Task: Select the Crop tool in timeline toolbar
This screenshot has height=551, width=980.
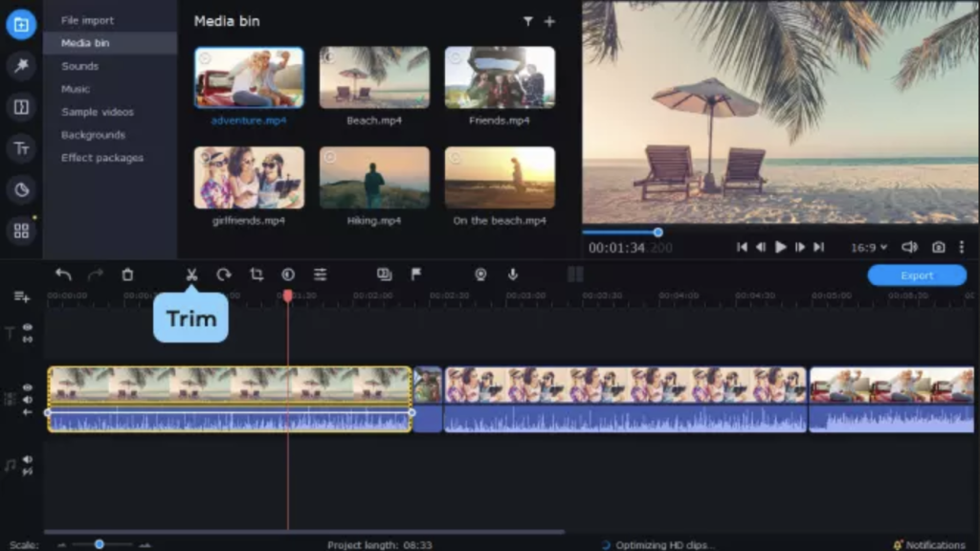Action: [256, 275]
